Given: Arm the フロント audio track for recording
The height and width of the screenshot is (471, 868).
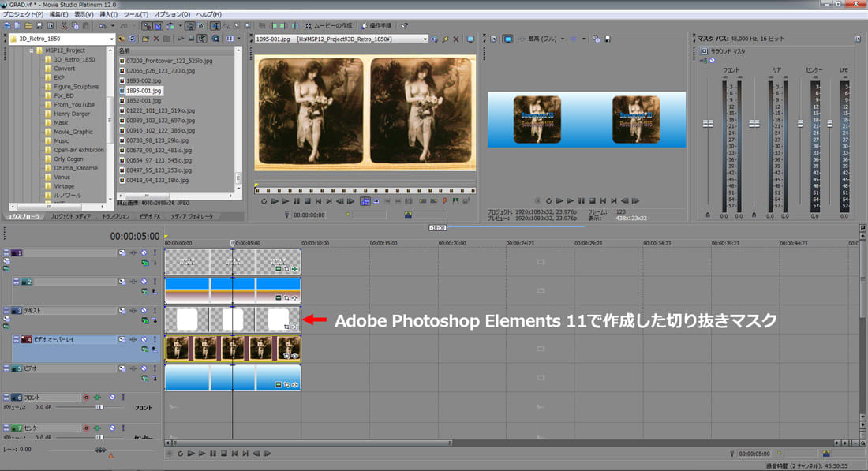Looking at the screenshot, I should click(86, 398).
